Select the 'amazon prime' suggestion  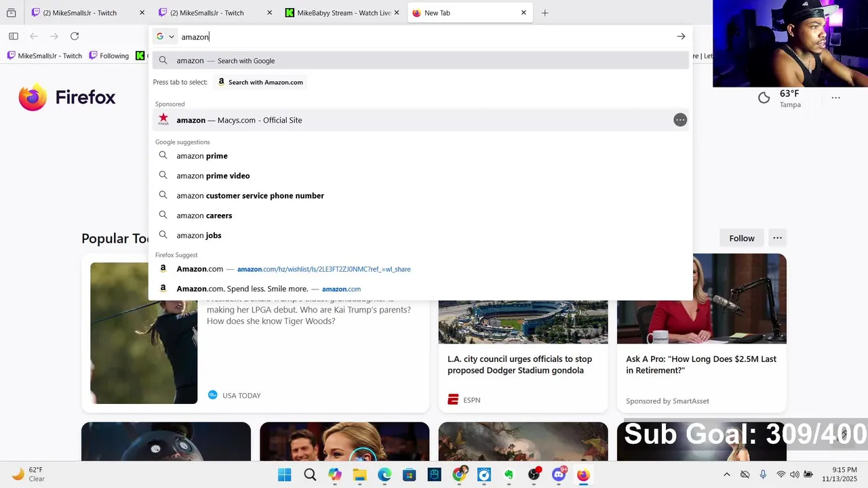pyautogui.click(x=420, y=156)
